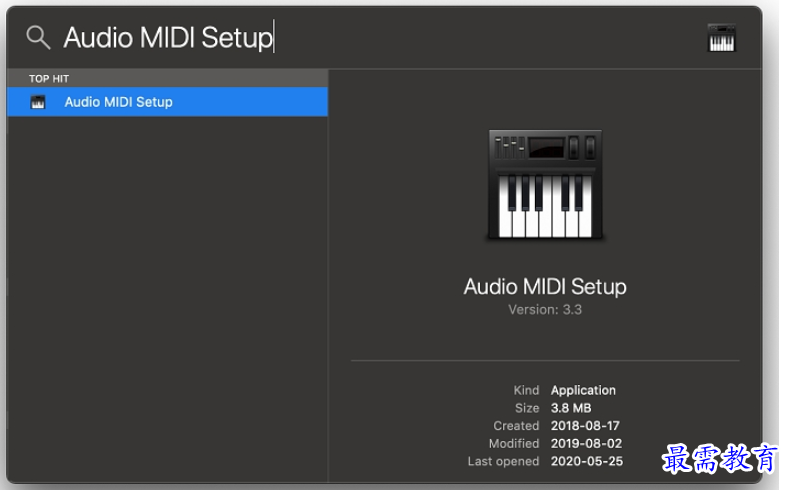Click the Audio MIDI Setup preview title

point(545,287)
